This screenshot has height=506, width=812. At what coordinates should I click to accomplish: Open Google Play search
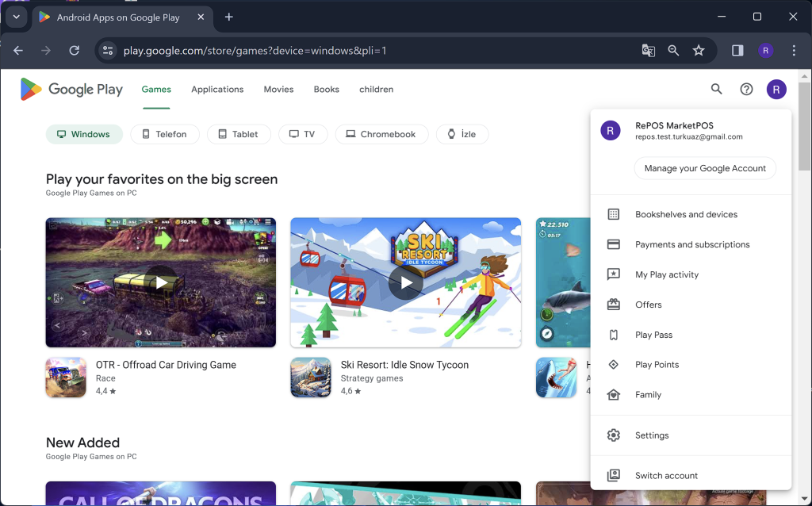716,89
